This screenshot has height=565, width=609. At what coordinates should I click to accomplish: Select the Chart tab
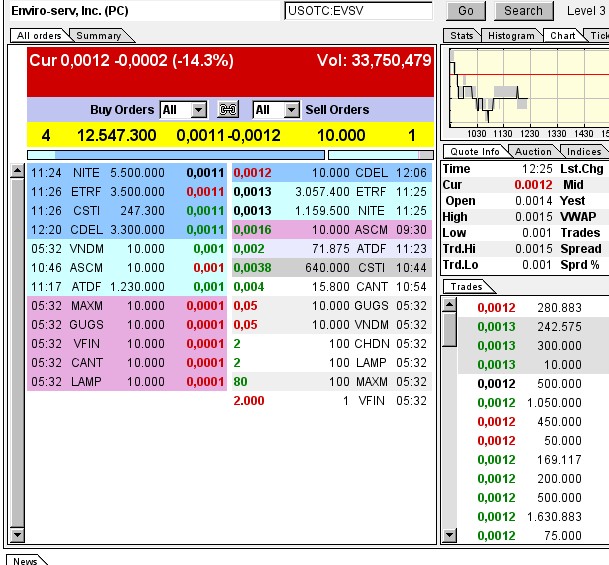tap(563, 35)
